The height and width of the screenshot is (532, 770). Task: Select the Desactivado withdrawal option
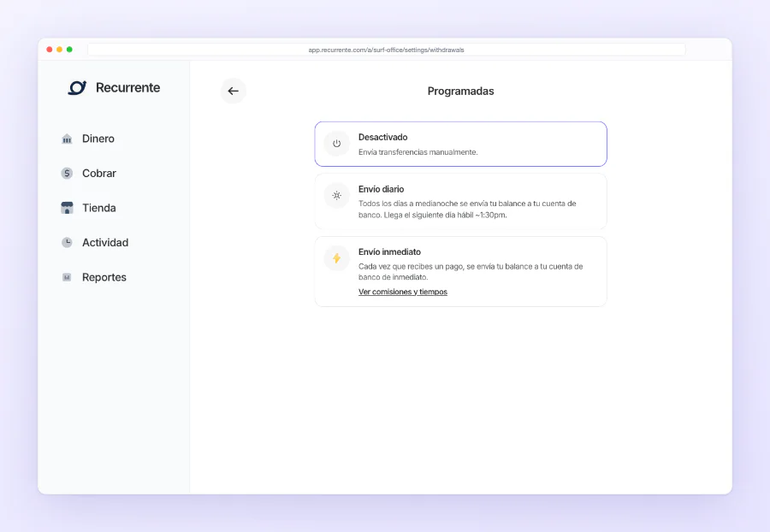(x=460, y=144)
